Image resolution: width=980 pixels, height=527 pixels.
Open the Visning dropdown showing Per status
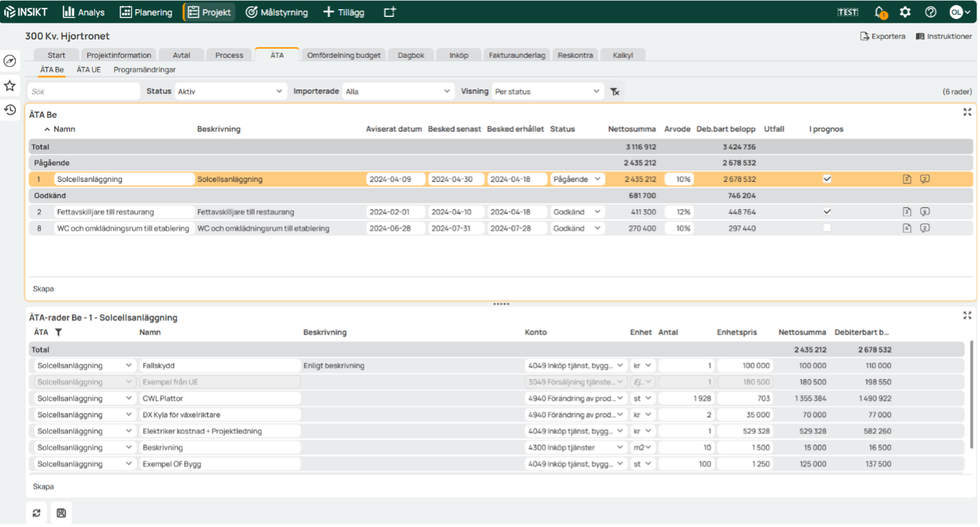click(547, 92)
